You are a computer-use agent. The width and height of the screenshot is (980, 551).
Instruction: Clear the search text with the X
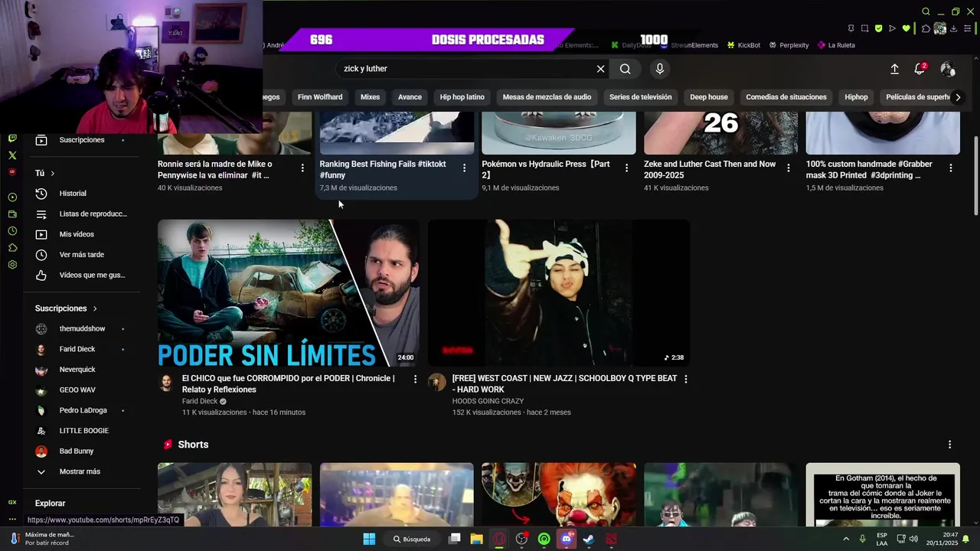click(x=601, y=69)
